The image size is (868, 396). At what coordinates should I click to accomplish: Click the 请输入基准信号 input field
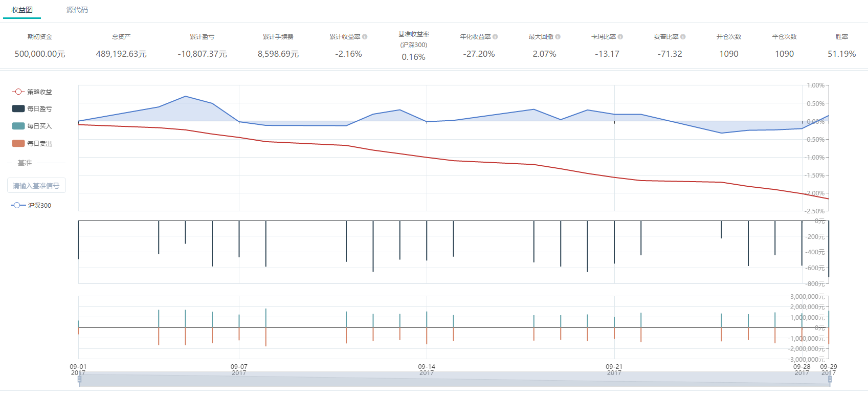[x=36, y=186]
